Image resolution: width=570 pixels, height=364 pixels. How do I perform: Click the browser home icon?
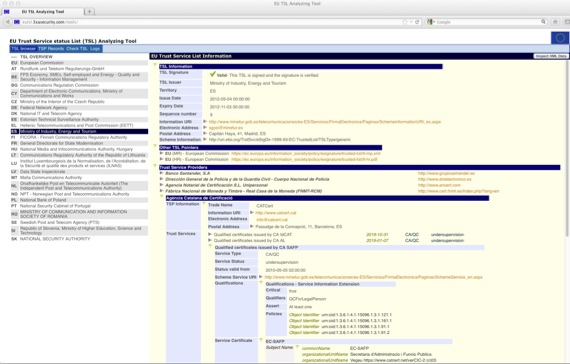555,22
